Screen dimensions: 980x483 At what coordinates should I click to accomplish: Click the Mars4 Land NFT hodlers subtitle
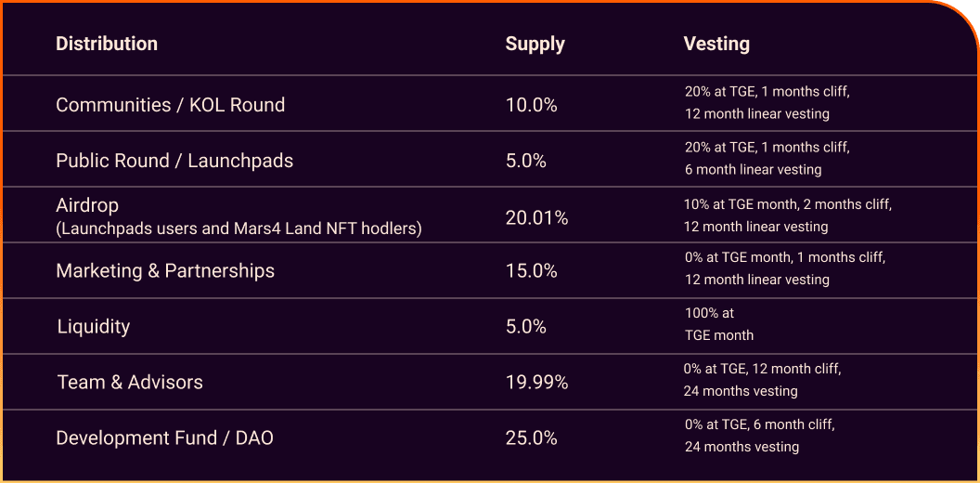pos(239,228)
